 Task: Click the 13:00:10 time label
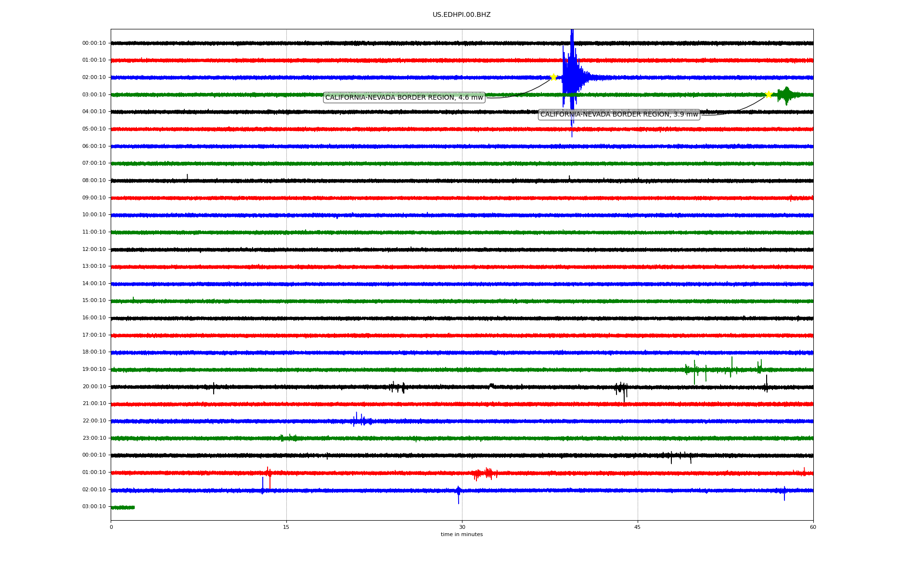coord(94,266)
